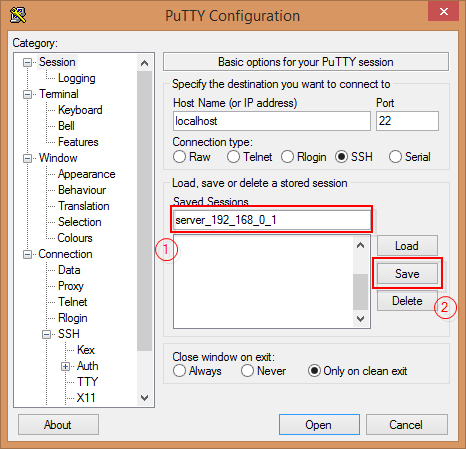466x449 pixels.
Task: Open the Behaviour category
Action: tap(82, 190)
